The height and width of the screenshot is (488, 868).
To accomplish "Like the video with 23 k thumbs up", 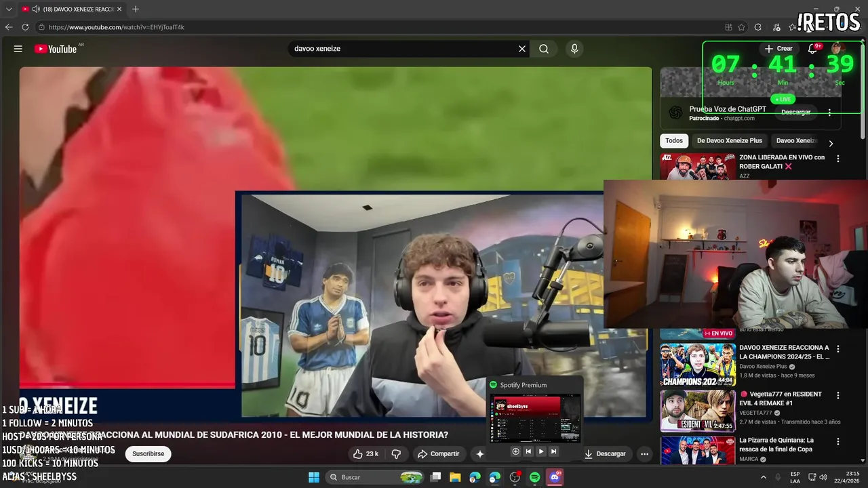I will tap(366, 453).
